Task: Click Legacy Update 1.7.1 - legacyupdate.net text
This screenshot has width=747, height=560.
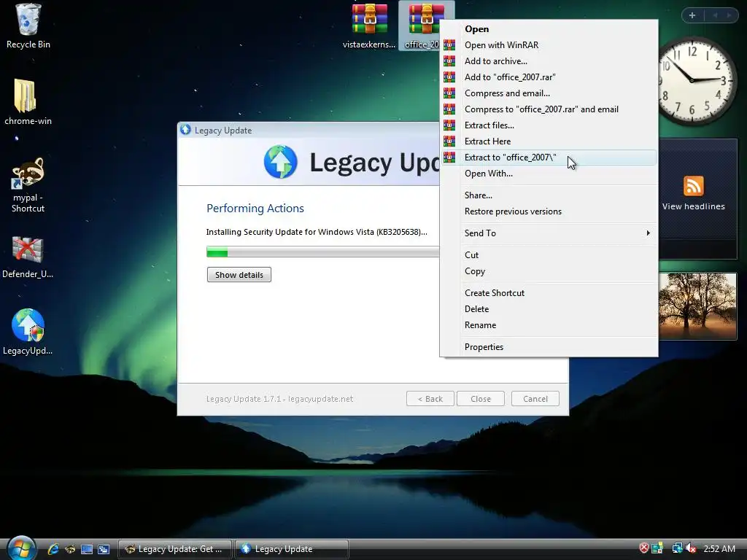Action: pos(279,399)
